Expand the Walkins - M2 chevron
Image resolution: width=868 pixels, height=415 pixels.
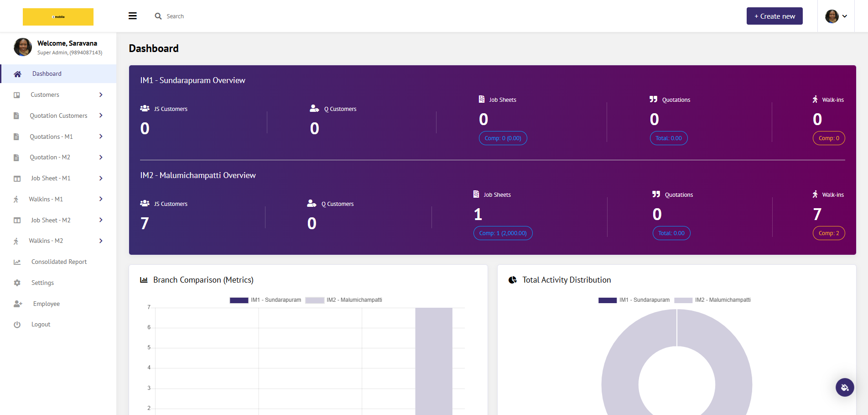tap(101, 241)
